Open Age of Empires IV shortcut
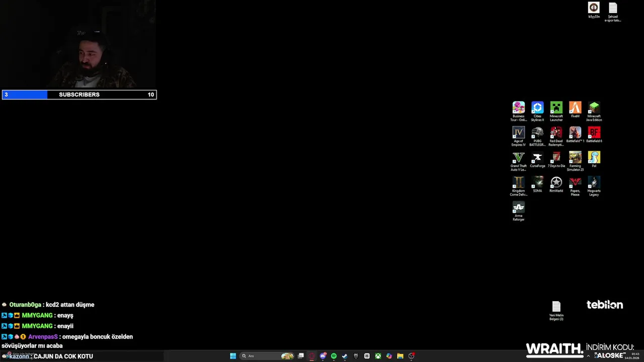Viewport: 644px width, 362px height. click(518, 136)
